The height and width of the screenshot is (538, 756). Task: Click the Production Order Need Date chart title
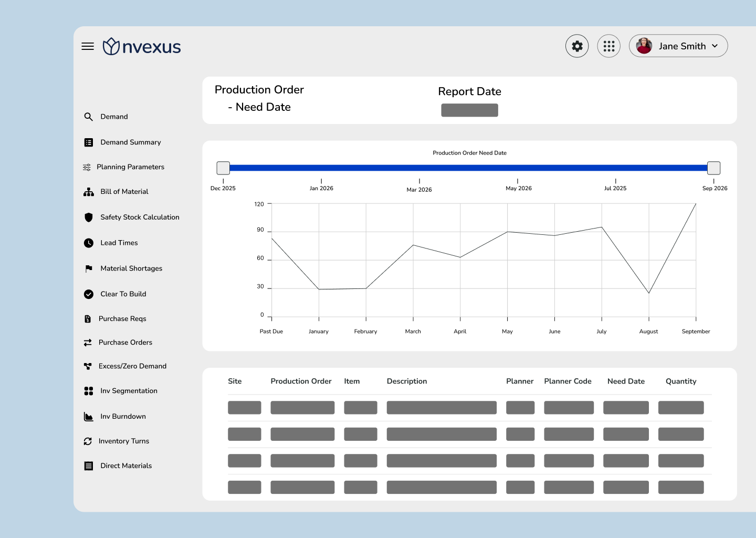(469, 153)
